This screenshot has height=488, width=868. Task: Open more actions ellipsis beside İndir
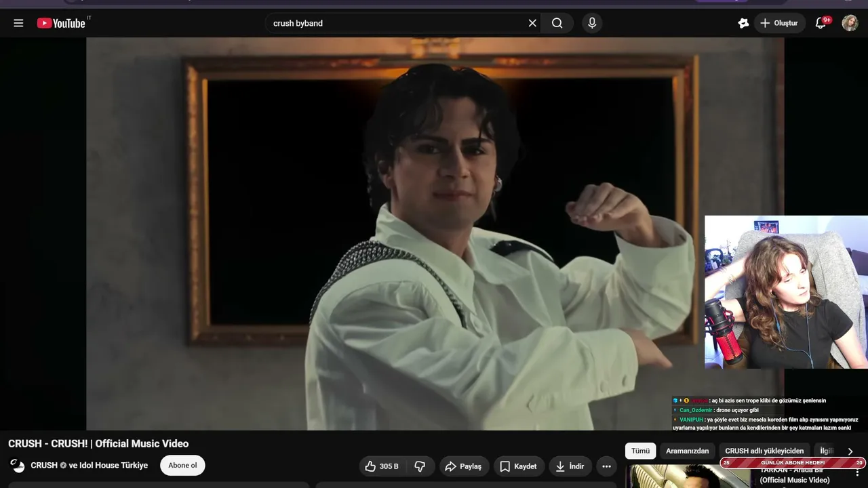pos(606,466)
